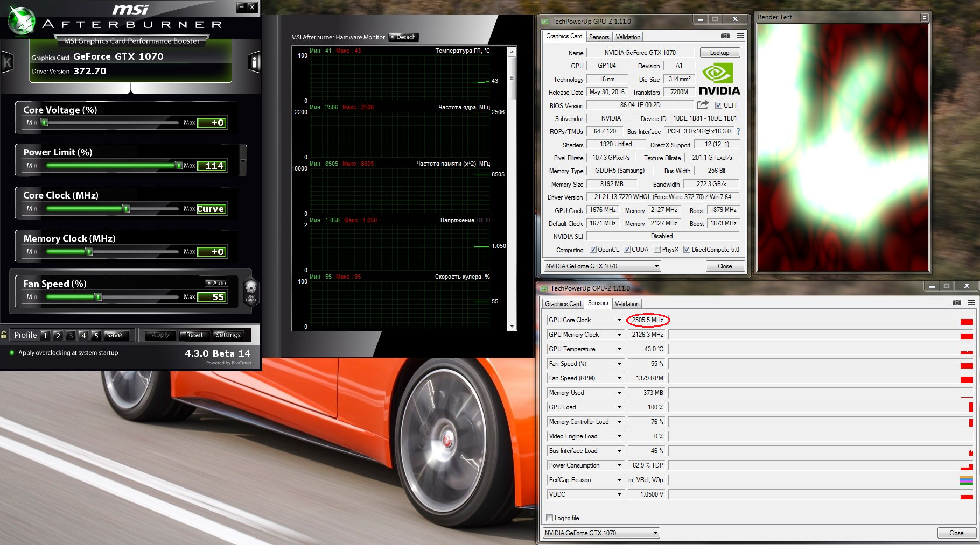The width and height of the screenshot is (980, 545).
Task: Switch to Sensors tab in Graphics Card window
Action: [599, 37]
